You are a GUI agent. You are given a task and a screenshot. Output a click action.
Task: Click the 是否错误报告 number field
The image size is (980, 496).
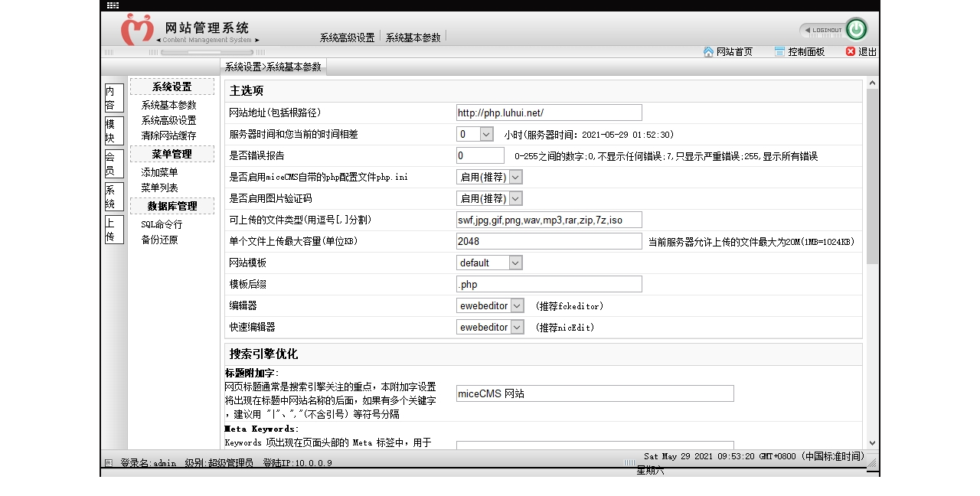click(480, 155)
